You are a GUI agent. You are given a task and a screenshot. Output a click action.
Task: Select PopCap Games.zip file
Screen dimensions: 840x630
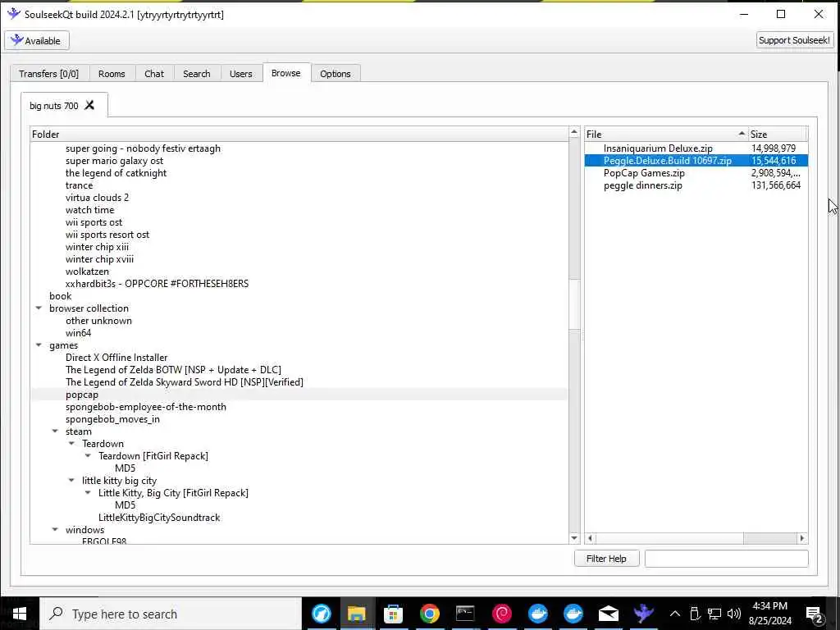coord(644,173)
